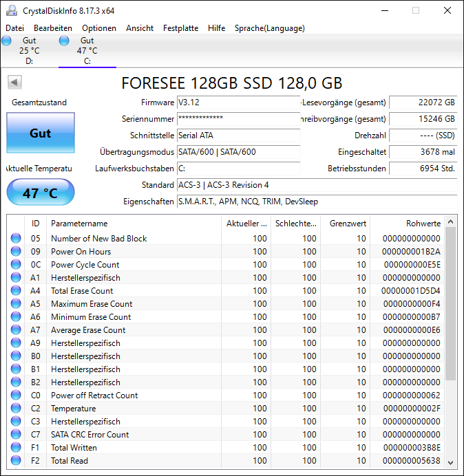Click the Eigenschaften field with S.M.A.R.T.
The width and height of the screenshot is (464, 476).
317,202
